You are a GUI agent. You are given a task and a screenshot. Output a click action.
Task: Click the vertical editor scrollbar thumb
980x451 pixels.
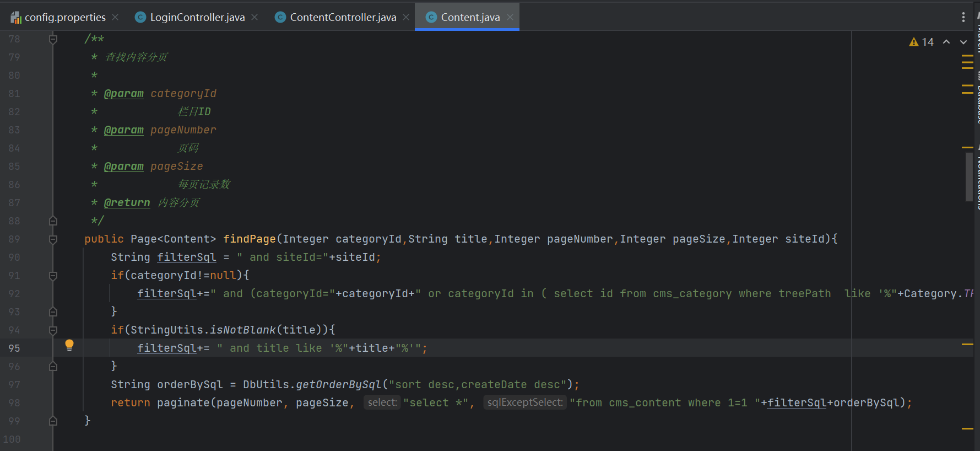click(969, 177)
